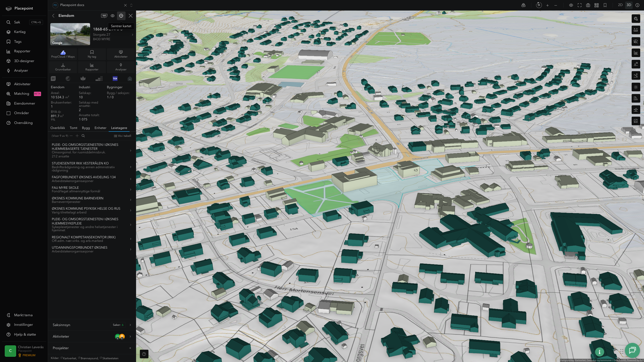Click Vis i tabell for tenants
This screenshot has height=362, width=644.
123,136
